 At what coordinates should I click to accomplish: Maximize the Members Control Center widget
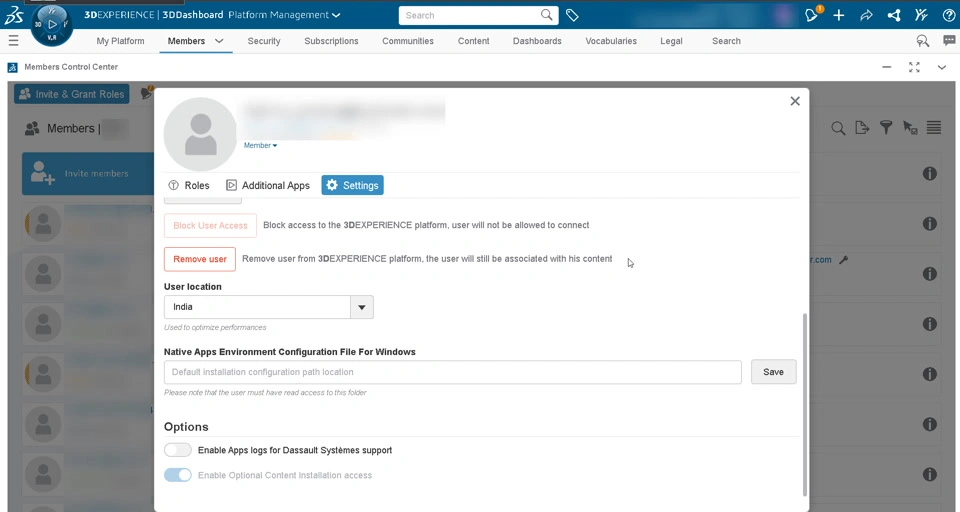914,67
